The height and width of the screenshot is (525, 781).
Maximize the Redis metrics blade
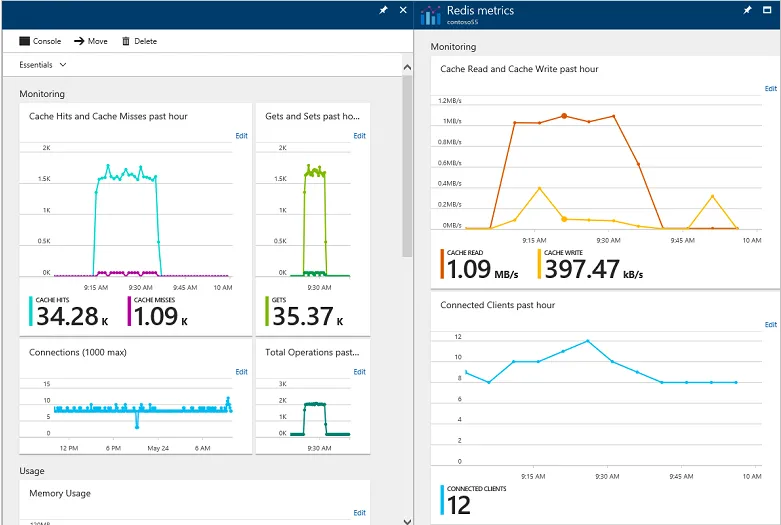(x=767, y=10)
